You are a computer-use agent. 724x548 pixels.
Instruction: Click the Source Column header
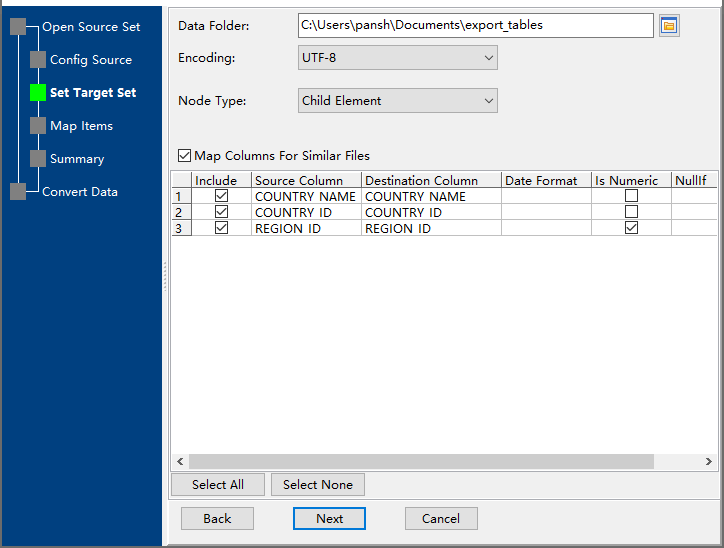(x=306, y=180)
